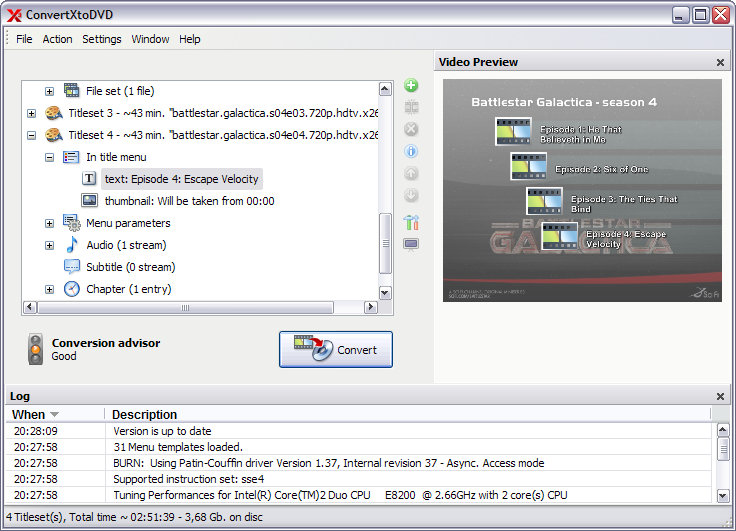Viewport: 736px width, 531px height.
Task: Expand the File set (1 file) node
Action: 49,91
